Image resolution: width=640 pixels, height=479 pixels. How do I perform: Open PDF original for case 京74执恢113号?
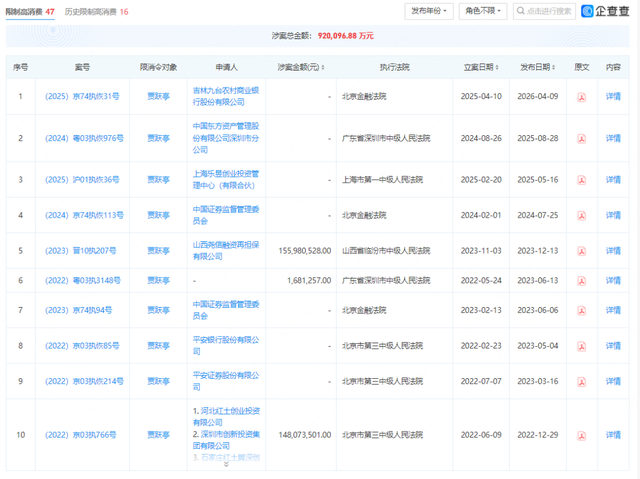[x=582, y=215]
